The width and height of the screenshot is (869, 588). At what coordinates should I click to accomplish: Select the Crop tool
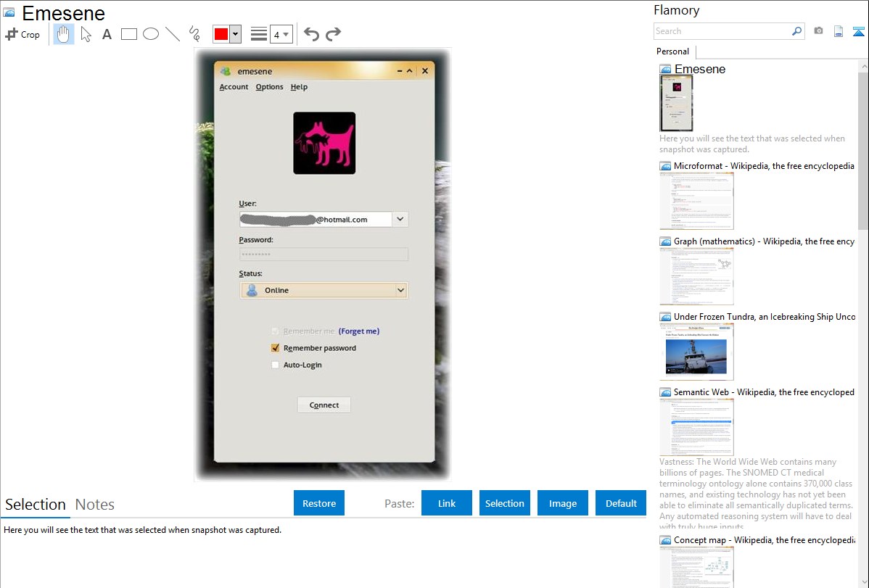(22, 34)
